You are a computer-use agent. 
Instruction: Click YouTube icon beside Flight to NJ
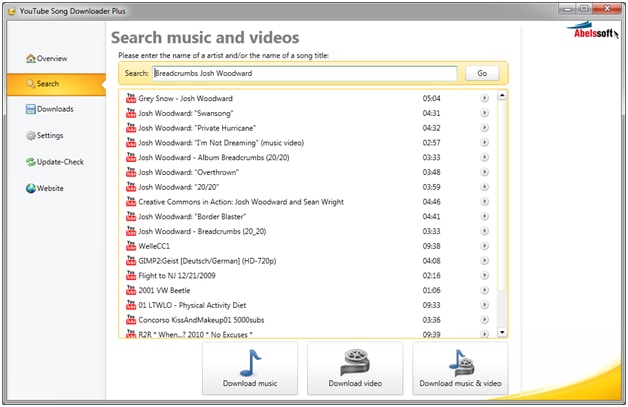coord(131,276)
